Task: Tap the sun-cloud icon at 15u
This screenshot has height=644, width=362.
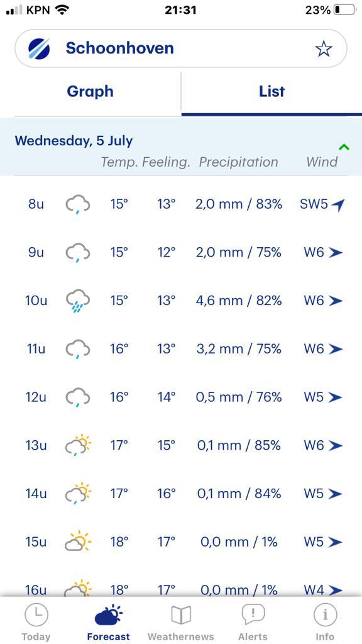Action: click(78, 542)
